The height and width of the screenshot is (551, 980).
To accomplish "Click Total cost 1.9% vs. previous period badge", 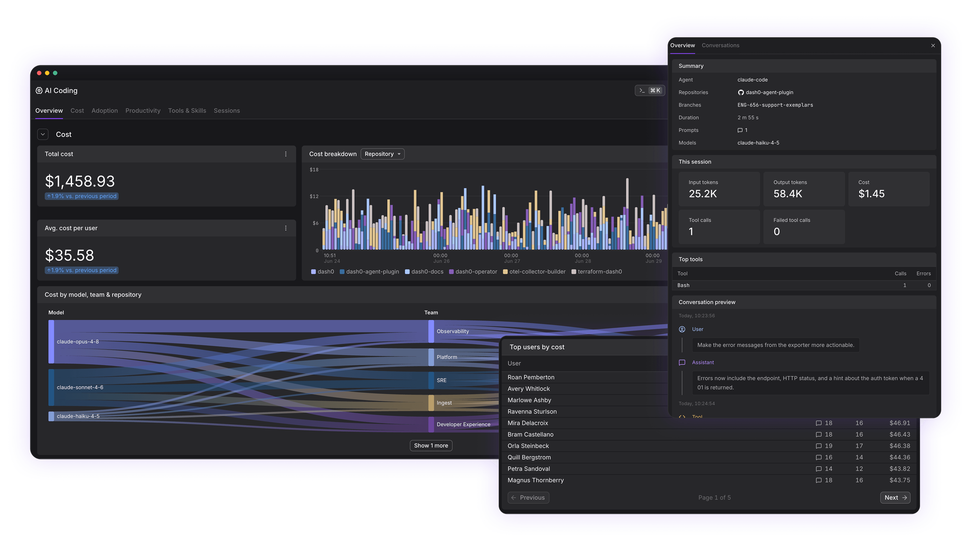I will 81,196.
